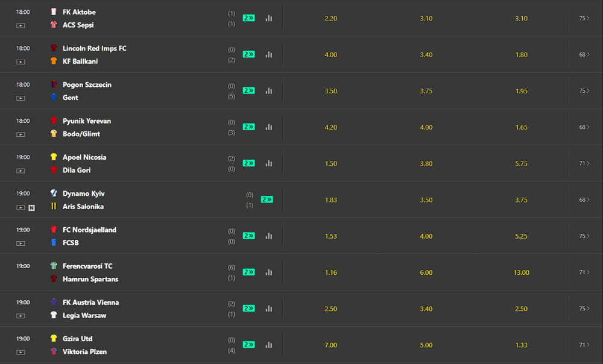Open the Bodo/Glimt team name
This screenshot has height=364, width=603.
click(x=81, y=134)
